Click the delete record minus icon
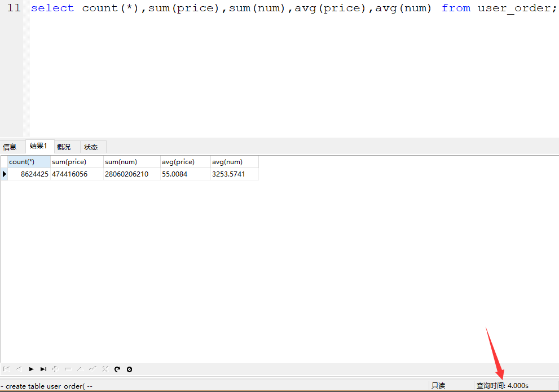559x392 pixels. tap(68, 369)
